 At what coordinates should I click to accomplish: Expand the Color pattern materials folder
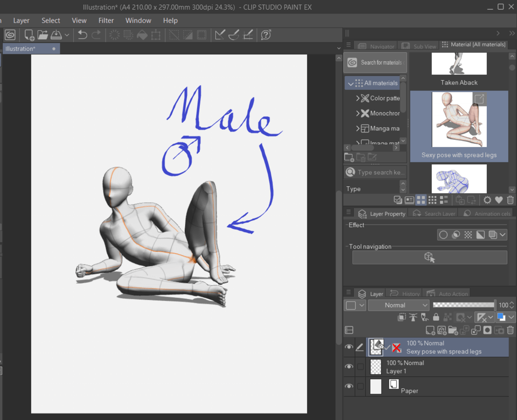(358, 99)
